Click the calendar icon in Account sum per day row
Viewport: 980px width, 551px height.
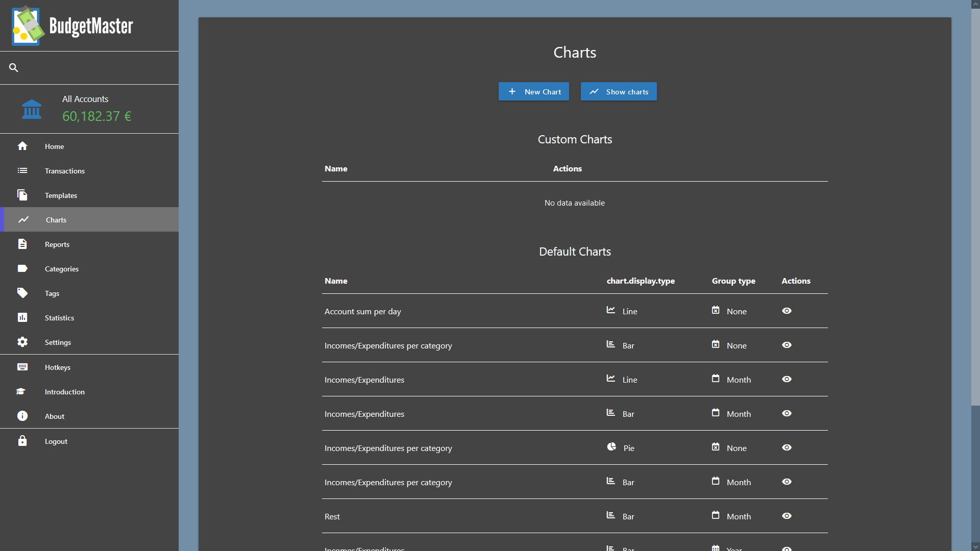tap(716, 310)
